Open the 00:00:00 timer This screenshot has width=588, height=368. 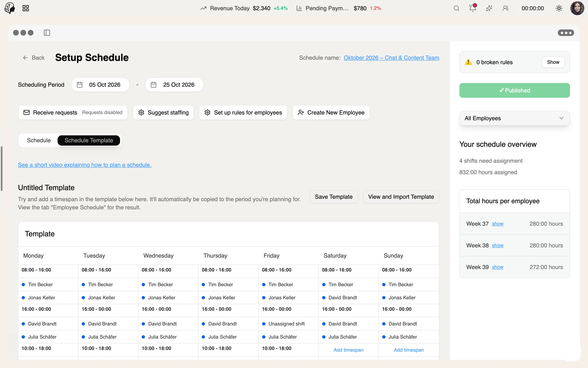(x=533, y=8)
